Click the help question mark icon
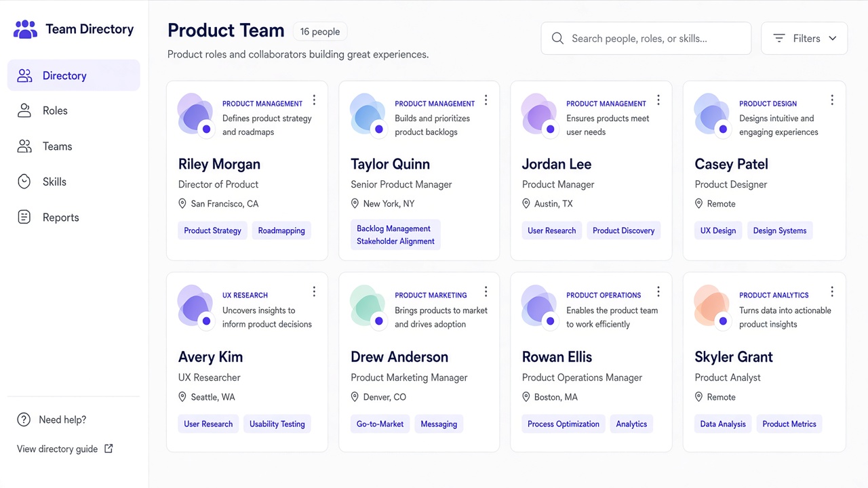This screenshot has width=868, height=488. pos(24,420)
